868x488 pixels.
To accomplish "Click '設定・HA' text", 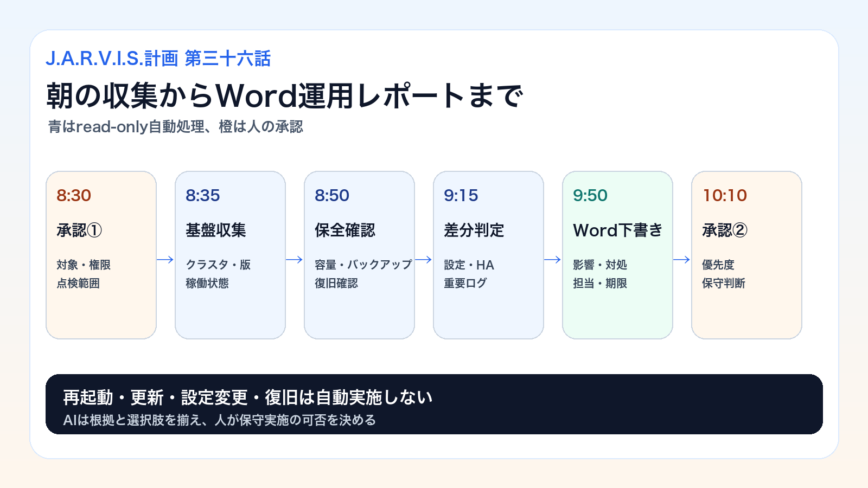I will coord(469,265).
